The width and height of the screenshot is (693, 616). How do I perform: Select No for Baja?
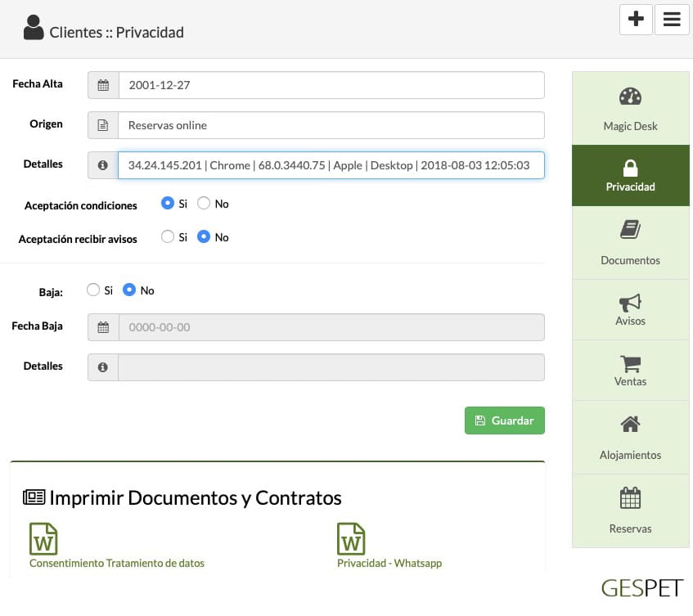129,290
